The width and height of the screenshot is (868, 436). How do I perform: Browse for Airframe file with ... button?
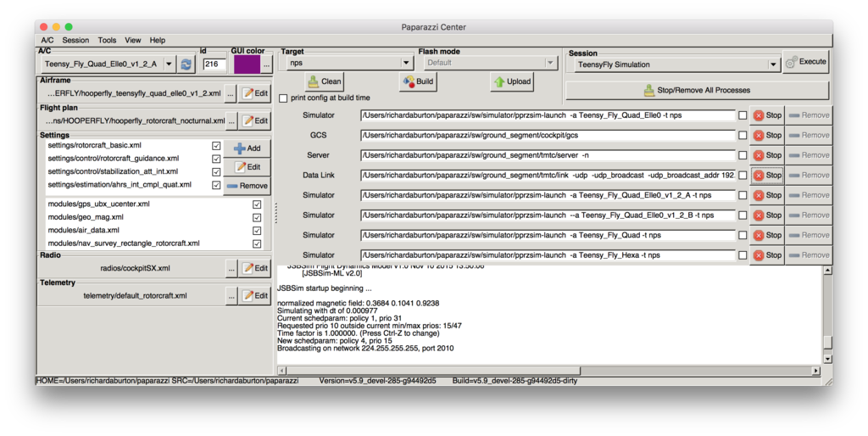tap(231, 93)
